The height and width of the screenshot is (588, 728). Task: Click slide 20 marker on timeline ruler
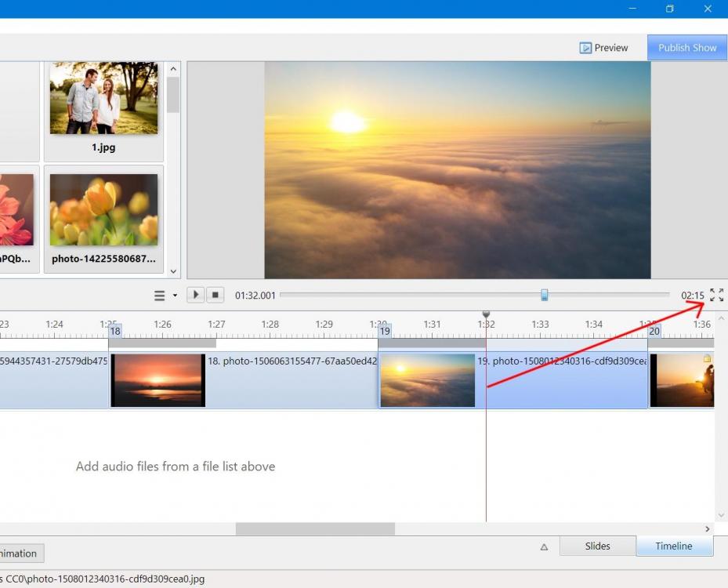point(654,332)
